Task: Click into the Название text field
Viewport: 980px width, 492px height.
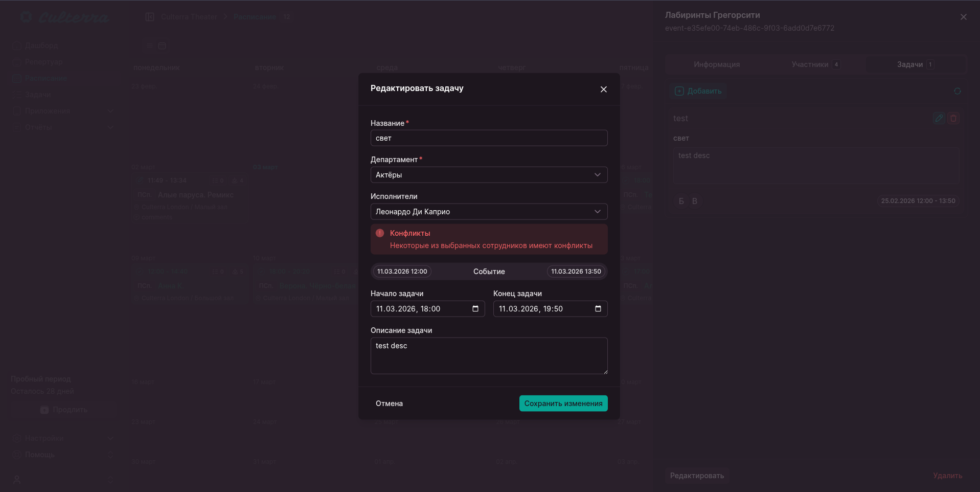Action: tap(489, 138)
